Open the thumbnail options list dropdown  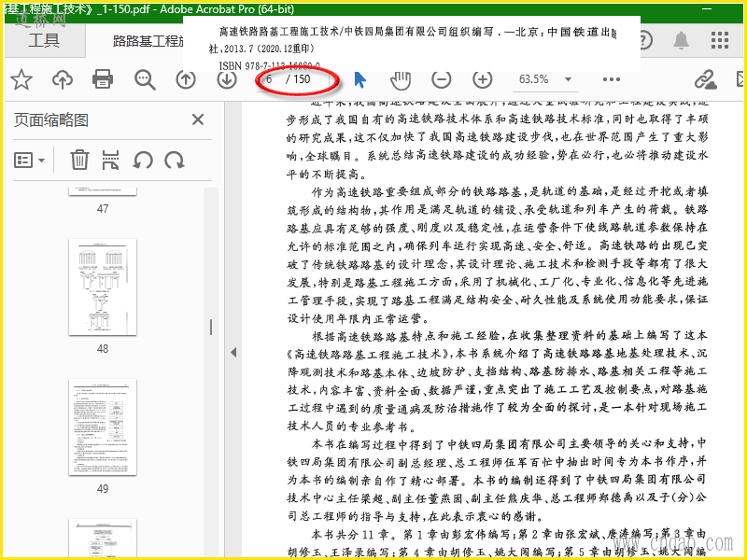[30, 160]
